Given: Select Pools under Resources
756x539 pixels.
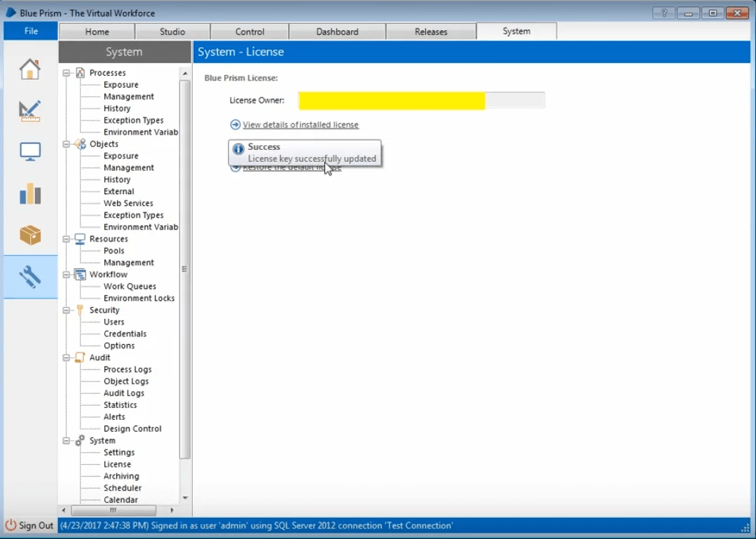Looking at the screenshot, I should pyautogui.click(x=114, y=251).
